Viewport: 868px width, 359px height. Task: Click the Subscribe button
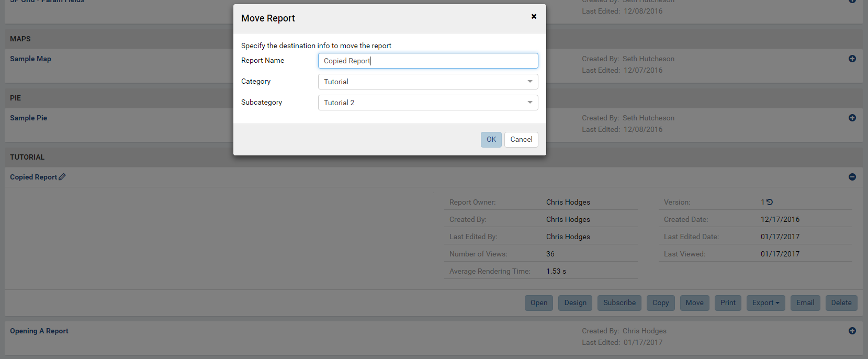[619, 303]
